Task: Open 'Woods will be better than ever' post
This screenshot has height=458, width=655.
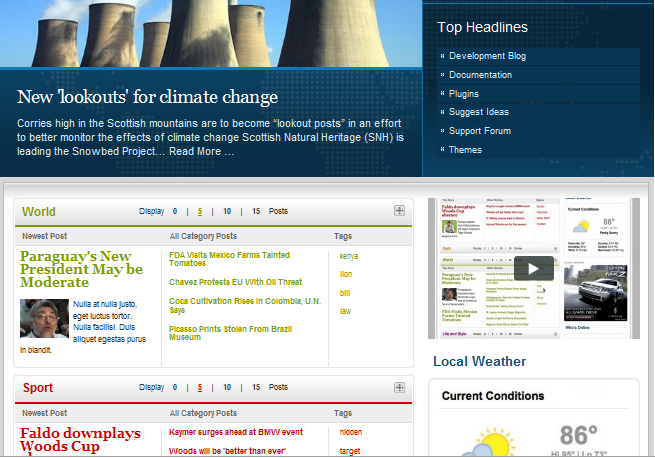Action: (227, 451)
